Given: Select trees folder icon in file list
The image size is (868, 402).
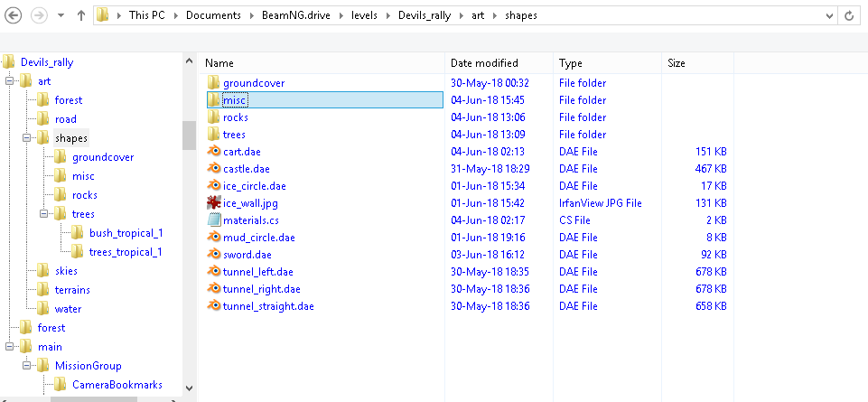Looking at the screenshot, I should 214,135.
